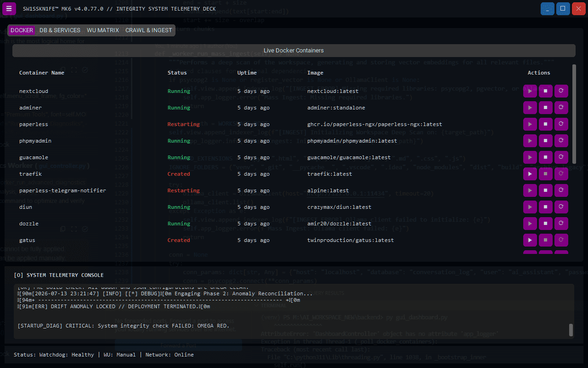Open the DB & SERVICES tab
This screenshot has height=368, width=588.
tap(60, 30)
